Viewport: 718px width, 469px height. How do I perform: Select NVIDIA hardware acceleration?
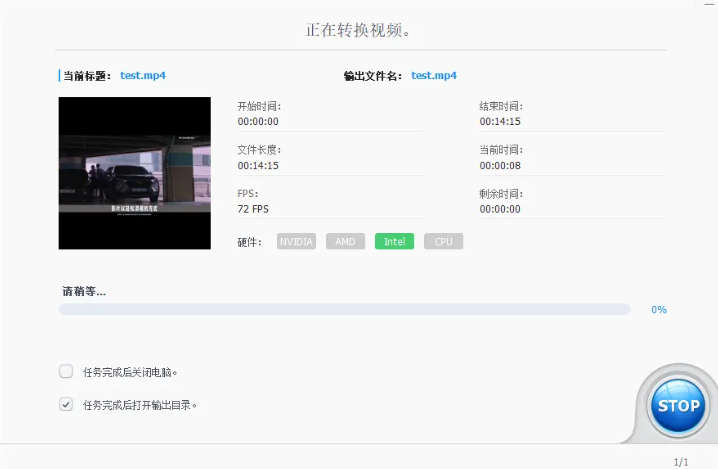pyautogui.click(x=296, y=241)
